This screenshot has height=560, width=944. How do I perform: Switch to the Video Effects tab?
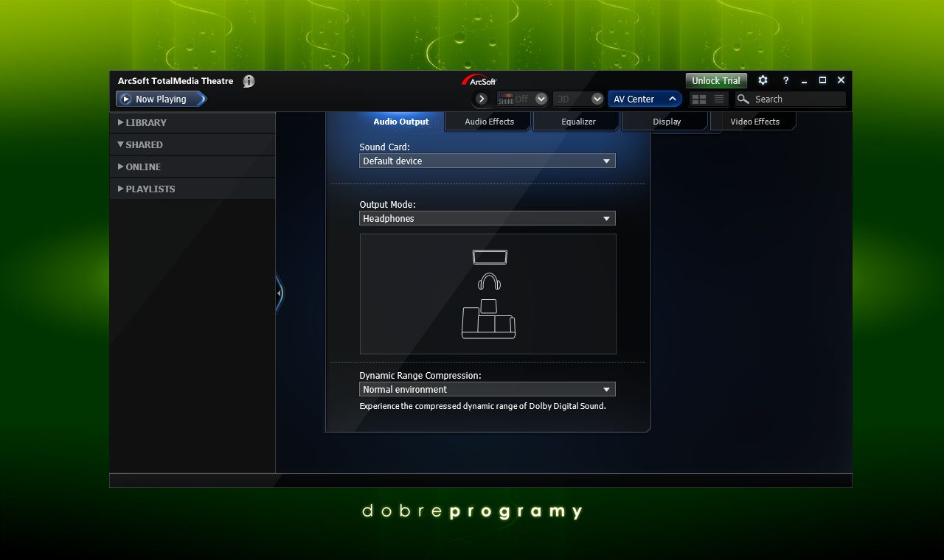click(x=754, y=122)
